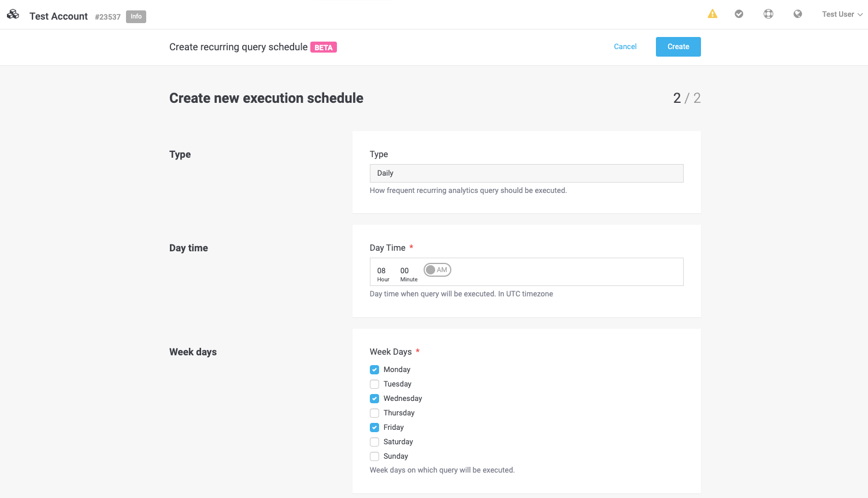The image size is (868, 498).
Task: Click the checkmark status icon
Action: 739,13
